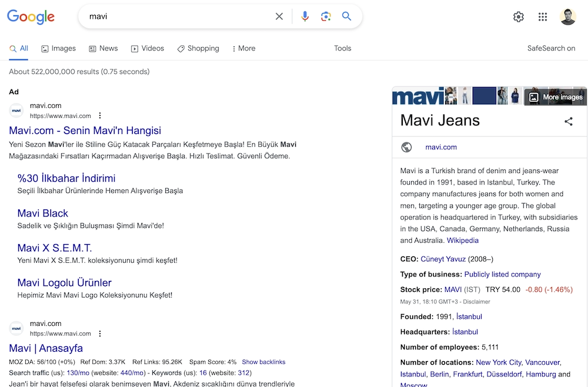Expand the More search filters menu

click(x=243, y=48)
